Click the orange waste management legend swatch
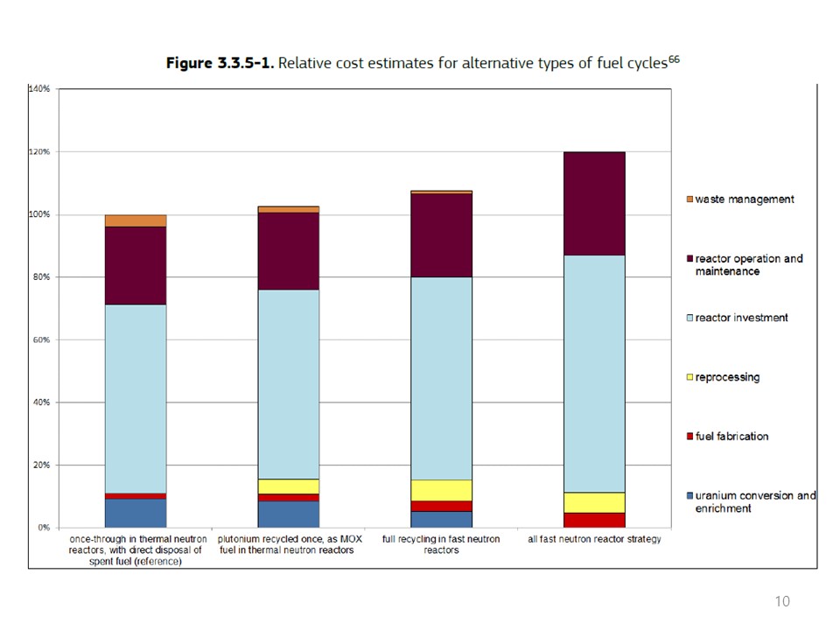 689,199
